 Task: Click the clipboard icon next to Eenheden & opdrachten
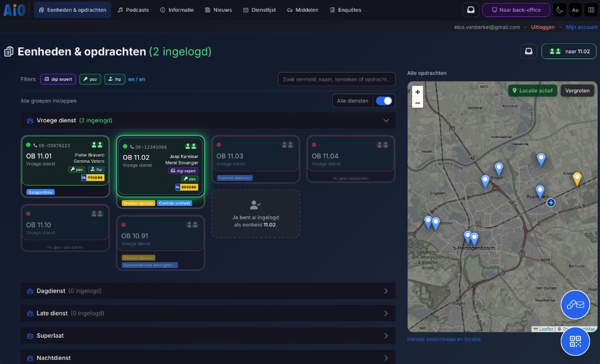point(9,51)
